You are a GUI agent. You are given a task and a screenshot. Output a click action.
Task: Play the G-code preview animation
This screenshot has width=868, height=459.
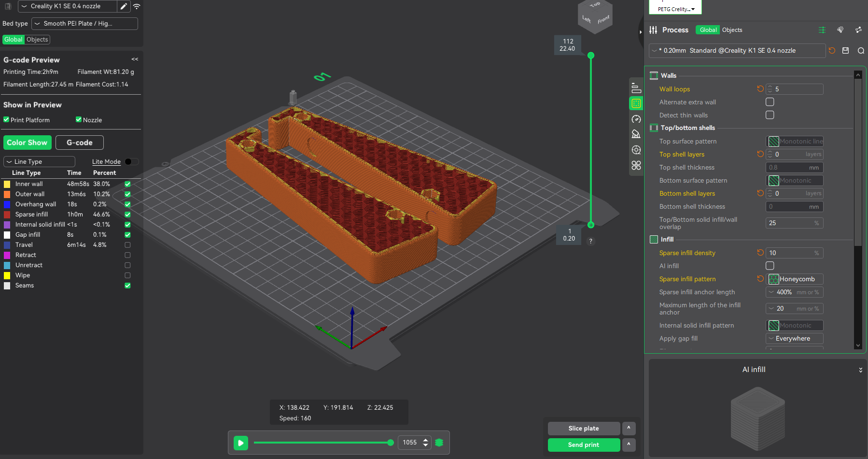pos(240,443)
